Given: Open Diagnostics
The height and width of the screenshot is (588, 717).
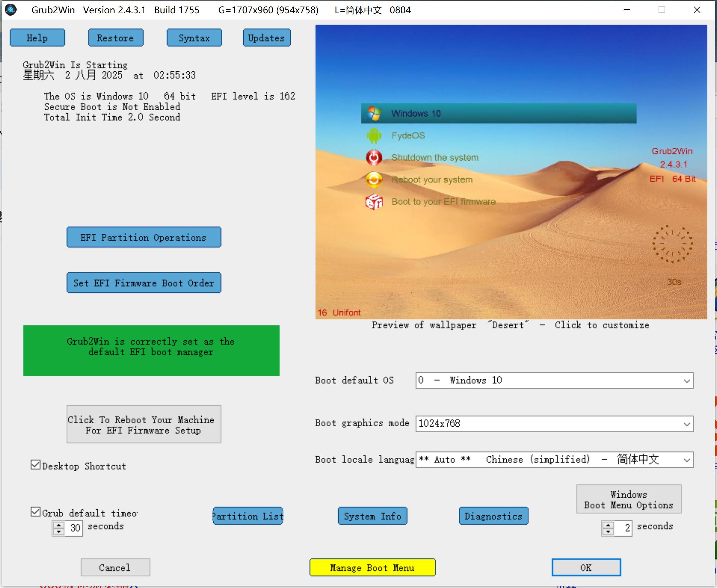Looking at the screenshot, I should [494, 516].
